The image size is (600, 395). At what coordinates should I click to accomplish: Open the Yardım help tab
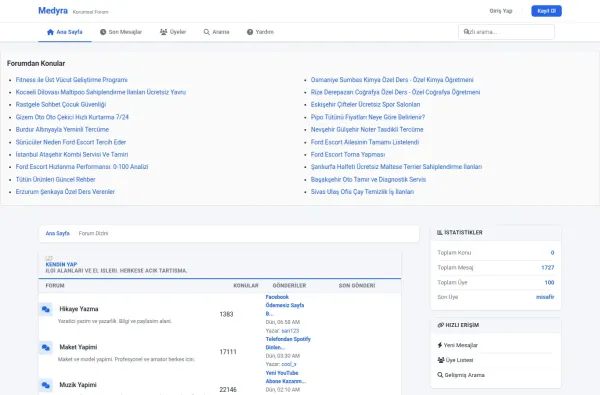260,32
